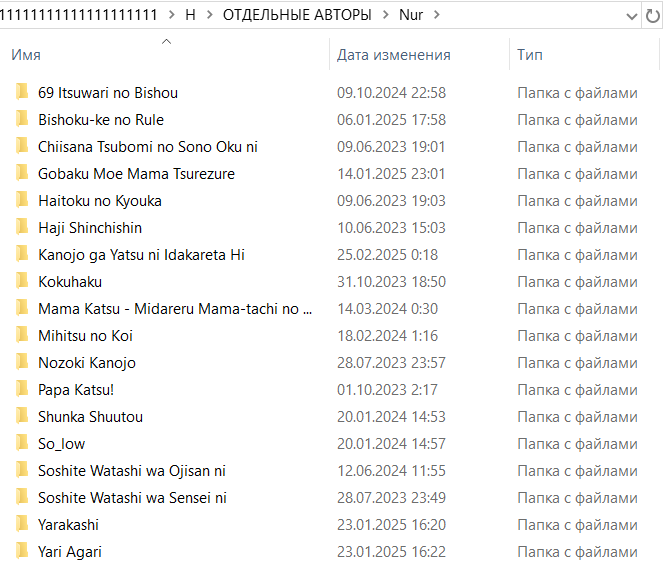Expand chevron after ОТДЕЛЬНЫЕ АВТОРЫ breadcrumb
Screen dimensions: 668x568
click(386, 15)
